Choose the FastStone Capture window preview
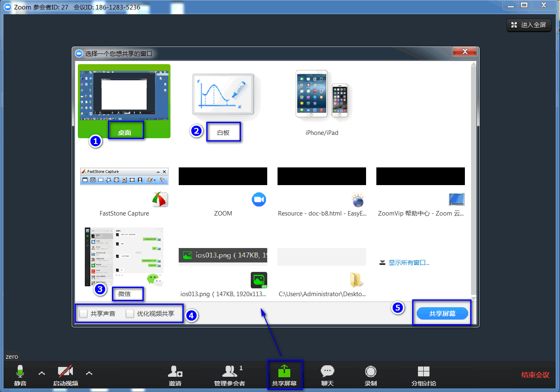The image size is (560, 392). point(124,176)
